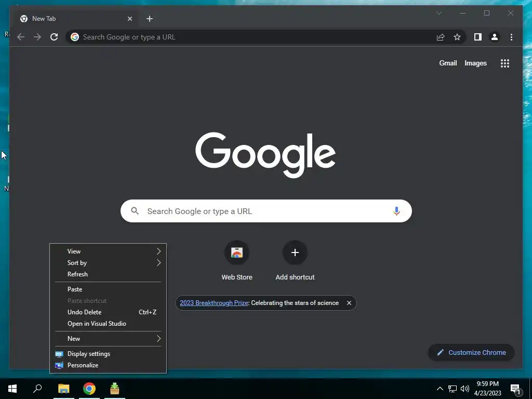Viewport: 532px width, 399px height.
Task: Open the Google apps grid
Action: (x=505, y=63)
